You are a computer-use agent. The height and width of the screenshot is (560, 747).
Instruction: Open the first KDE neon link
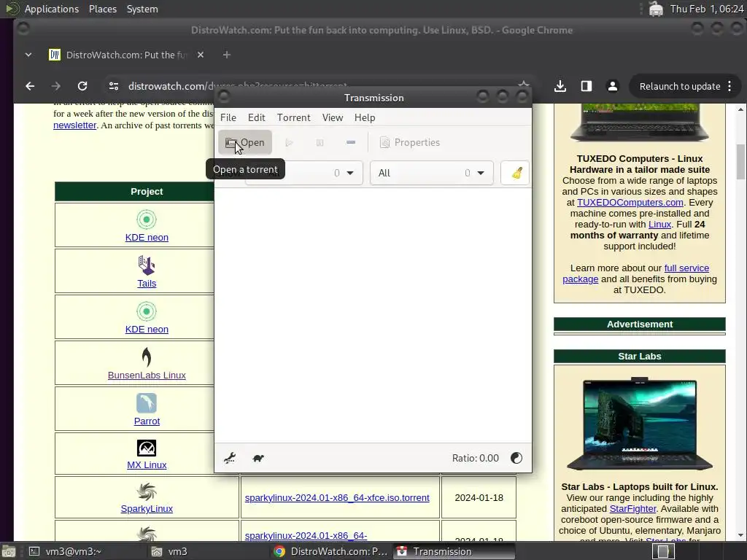coord(147,237)
